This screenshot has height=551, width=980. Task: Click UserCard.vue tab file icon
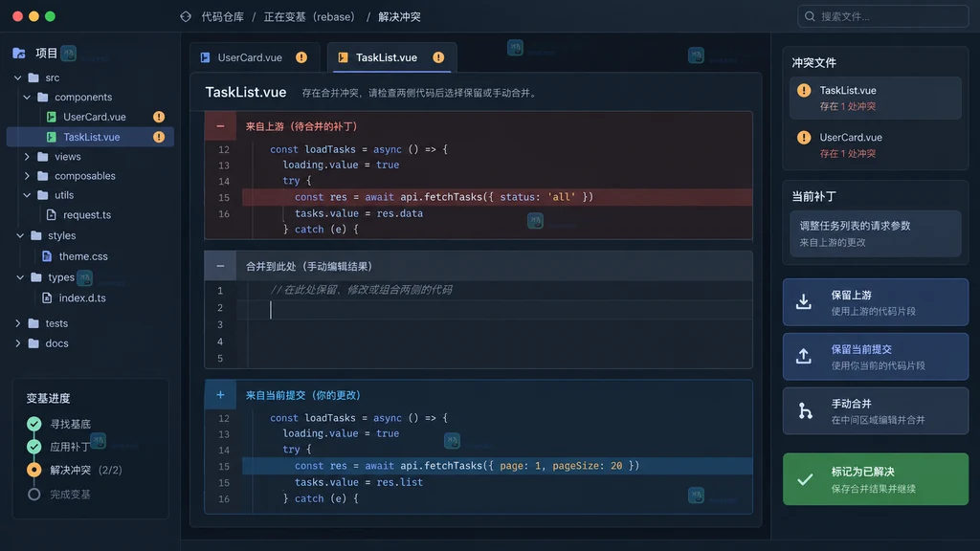(205, 57)
